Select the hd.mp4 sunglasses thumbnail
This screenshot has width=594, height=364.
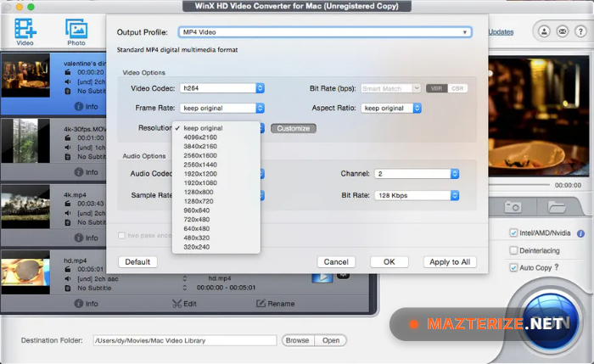[25, 272]
